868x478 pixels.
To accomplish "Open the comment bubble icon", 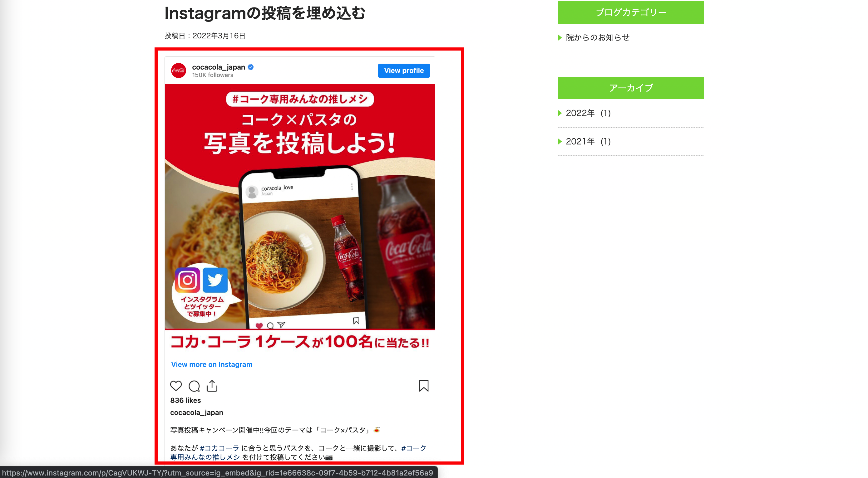I will 194,386.
